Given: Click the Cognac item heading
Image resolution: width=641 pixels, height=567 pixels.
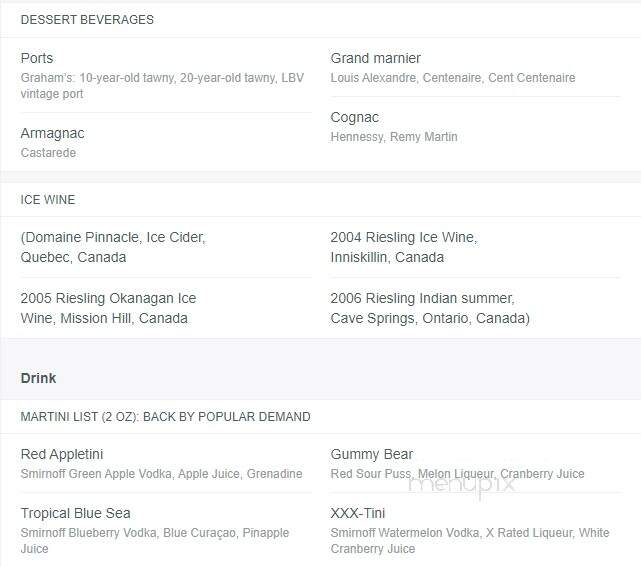Looking at the screenshot, I should (354, 117).
